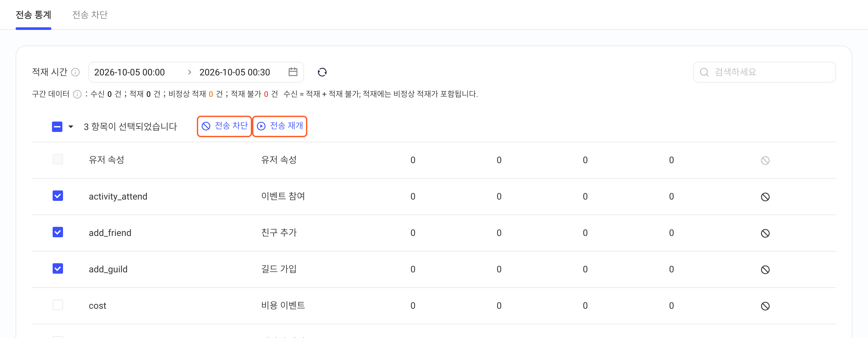Click the 검색하세요 search field
Screen dimensions: 868x338
tap(765, 72)
